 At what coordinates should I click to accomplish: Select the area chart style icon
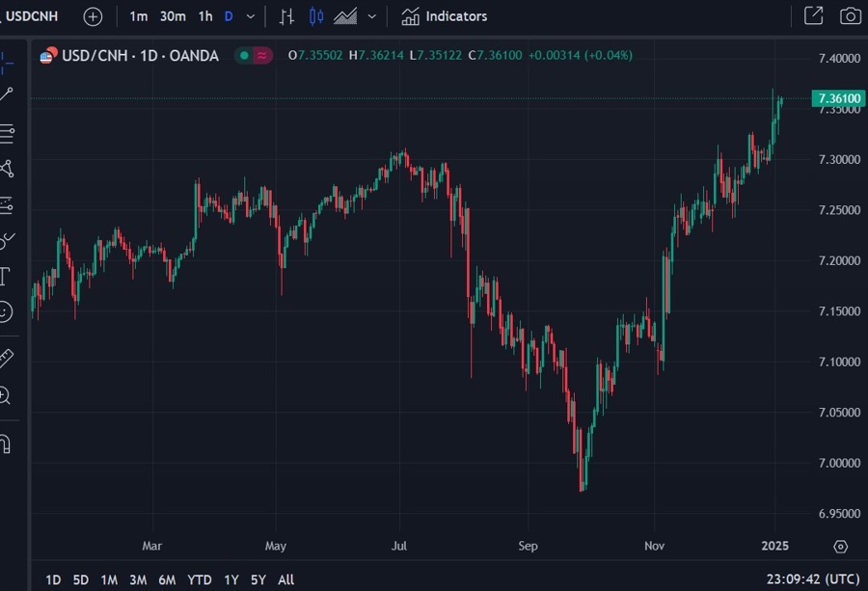coord(345,16)
